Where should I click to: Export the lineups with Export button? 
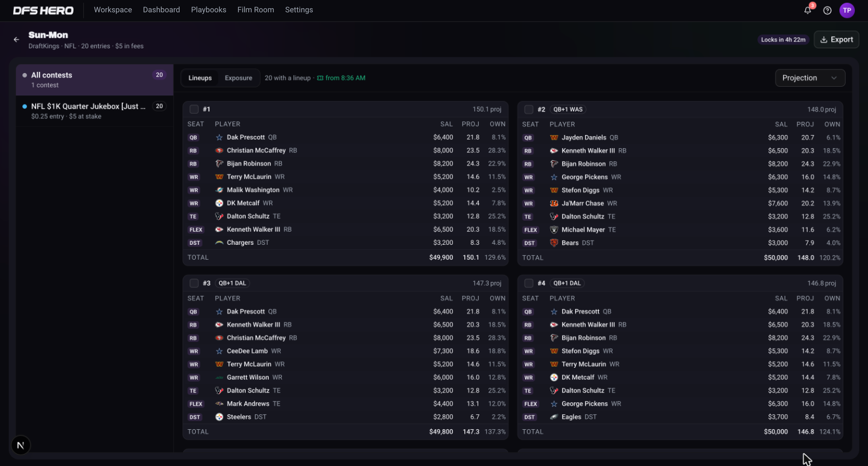click(x=836, y=40)
